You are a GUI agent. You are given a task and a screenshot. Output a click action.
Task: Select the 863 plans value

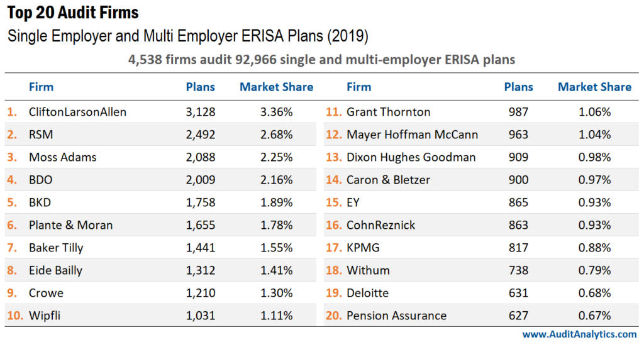tap(518, 225)
